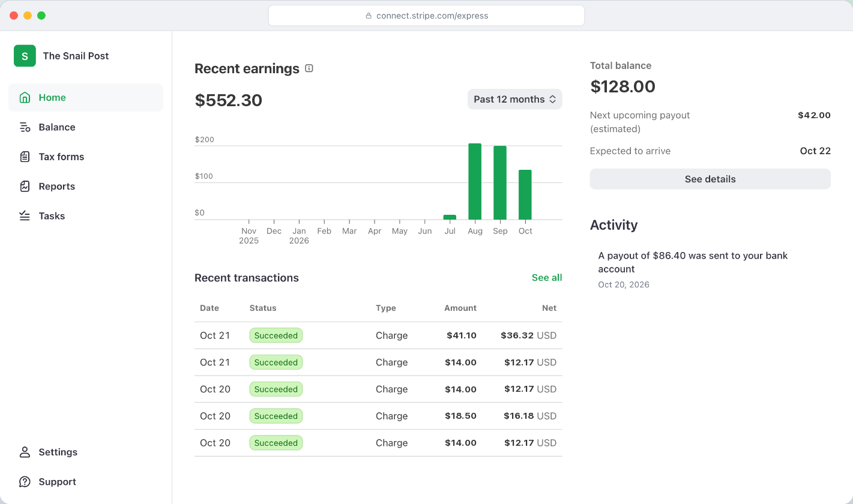Image resolution: width=853 pixels, height=504 pixels.
Task: Click the Net column header
Action: click(549, 308)
